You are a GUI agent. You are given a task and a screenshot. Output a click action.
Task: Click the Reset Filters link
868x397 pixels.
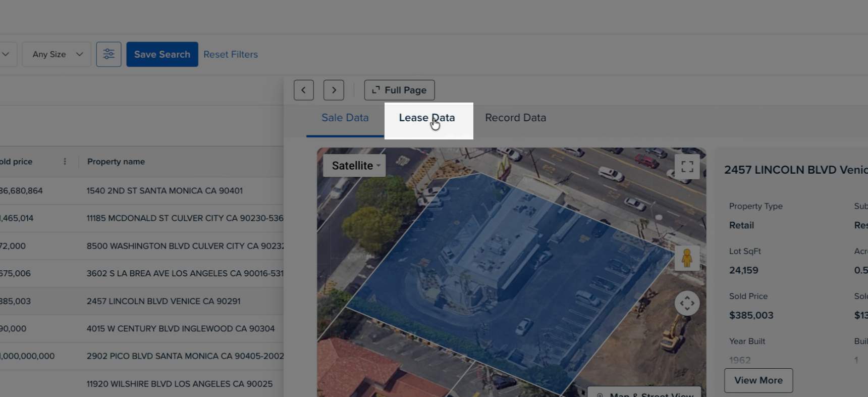point(231,54)
